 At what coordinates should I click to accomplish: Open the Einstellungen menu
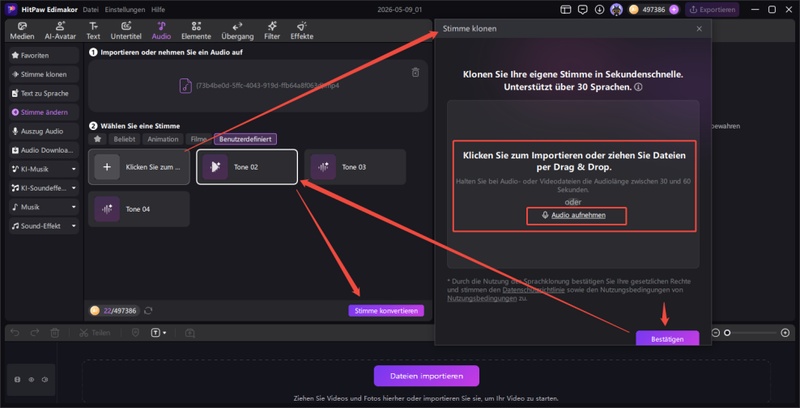pos(125,10)
